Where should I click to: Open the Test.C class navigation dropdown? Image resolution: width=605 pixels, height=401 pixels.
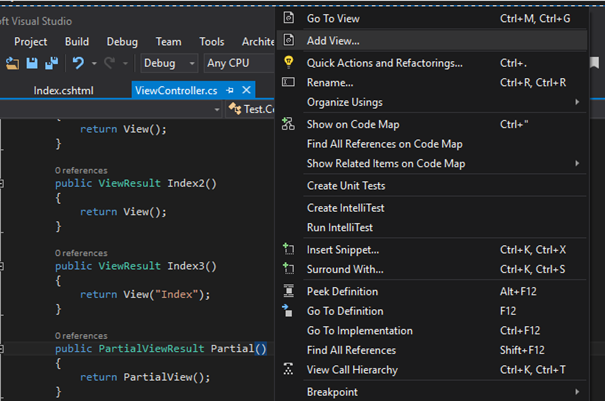(x=251, y=109)
